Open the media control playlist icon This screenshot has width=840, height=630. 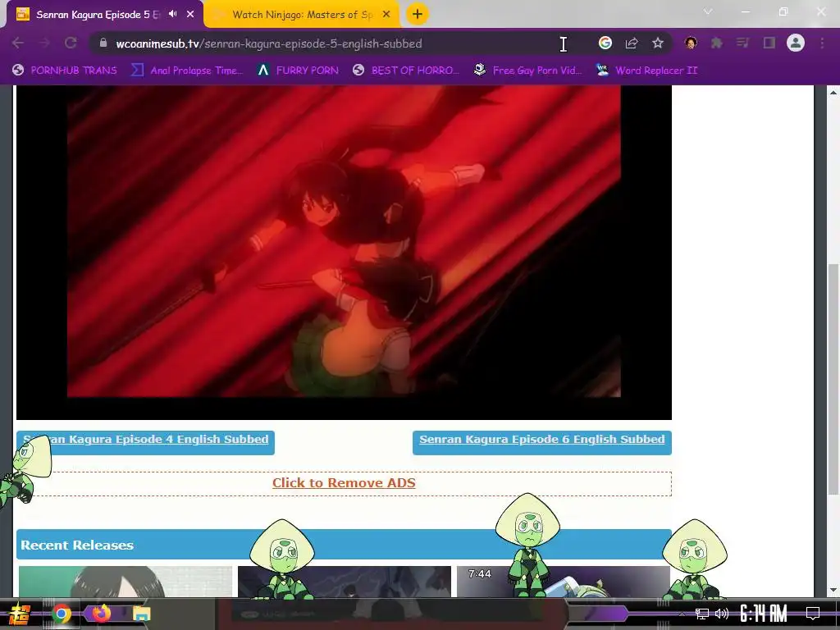point(742,43)
